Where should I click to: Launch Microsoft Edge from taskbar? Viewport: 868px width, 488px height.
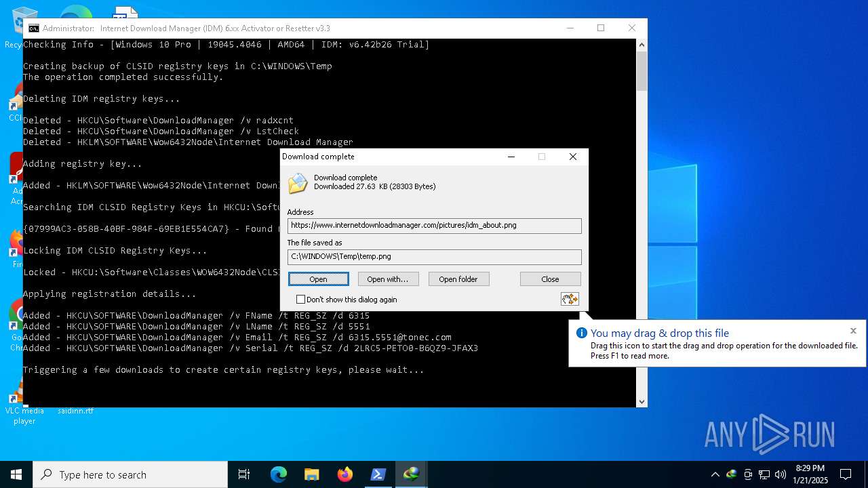pos(279,474)
